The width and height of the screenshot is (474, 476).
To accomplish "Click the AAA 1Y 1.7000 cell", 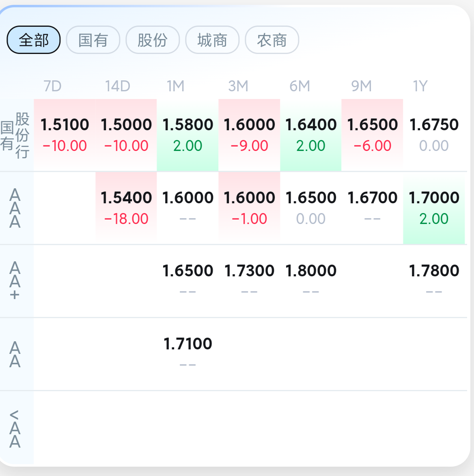I will 434,207.
